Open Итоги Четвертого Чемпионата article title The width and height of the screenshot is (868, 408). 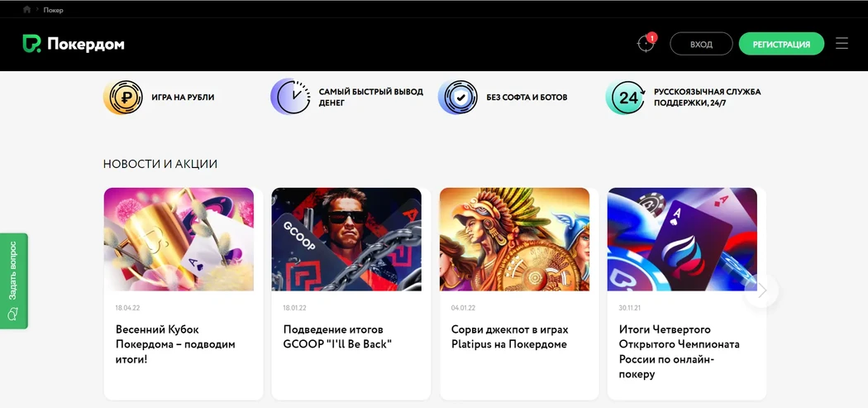pyautogui.click(x=680, y=352)
